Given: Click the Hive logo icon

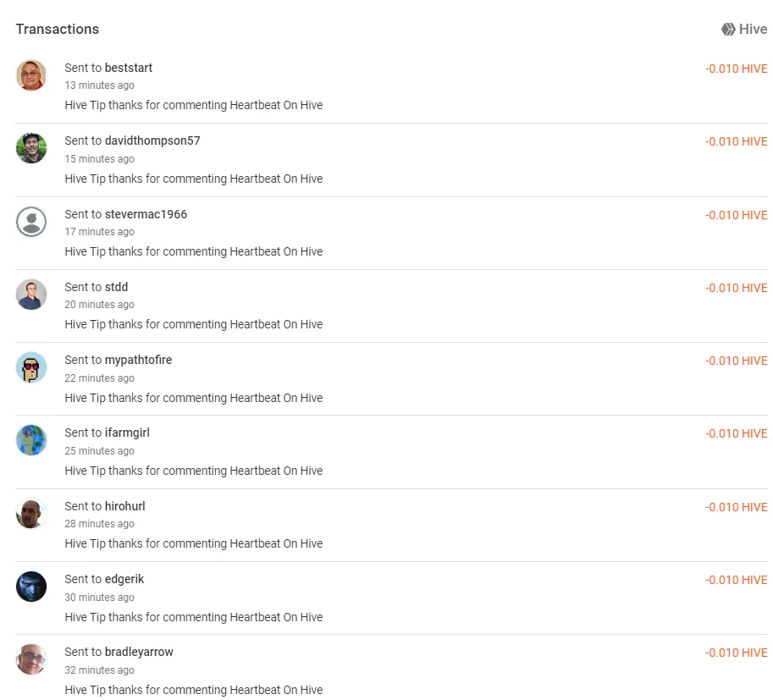Looking at the screenshot, I should [x=728, y=29].
